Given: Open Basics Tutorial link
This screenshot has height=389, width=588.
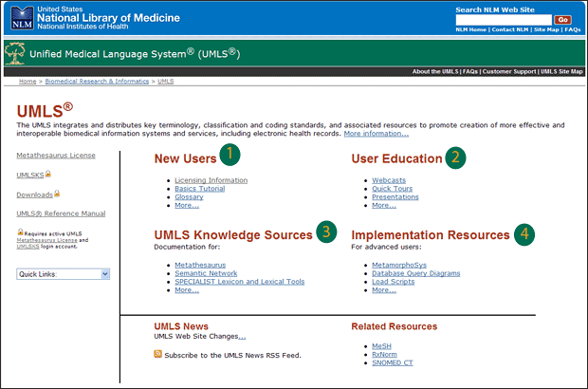Looking at the screenshot, I should click(x=200, y=189).
